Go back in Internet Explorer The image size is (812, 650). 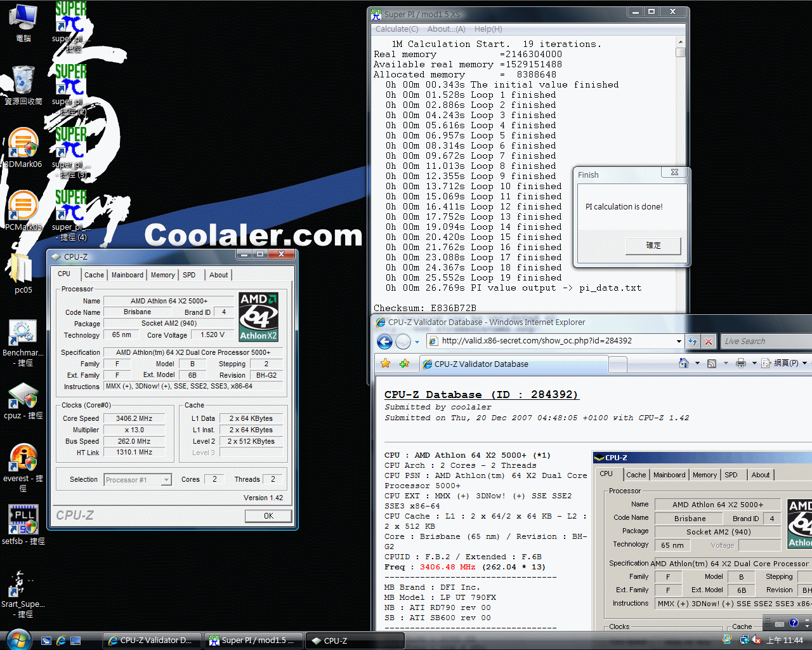click(384, 342)
